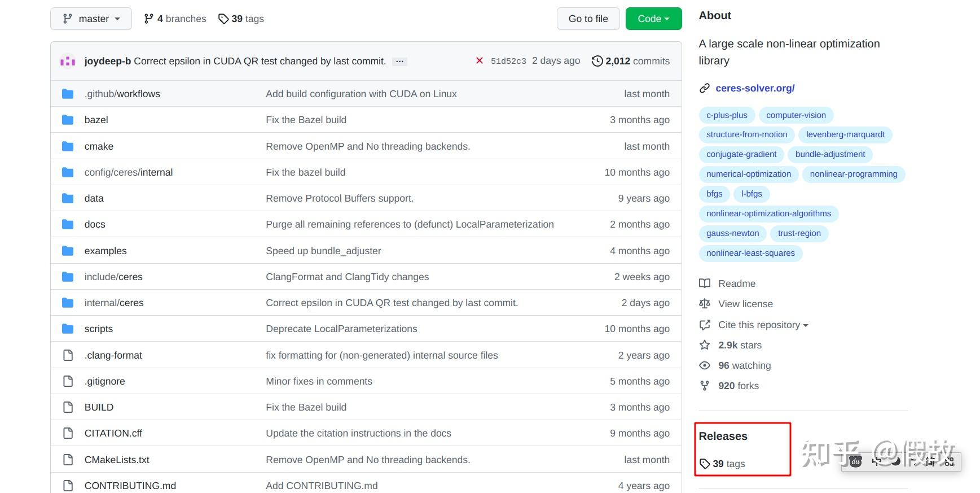Open the ceres-solver.org link

click(755, 88)
